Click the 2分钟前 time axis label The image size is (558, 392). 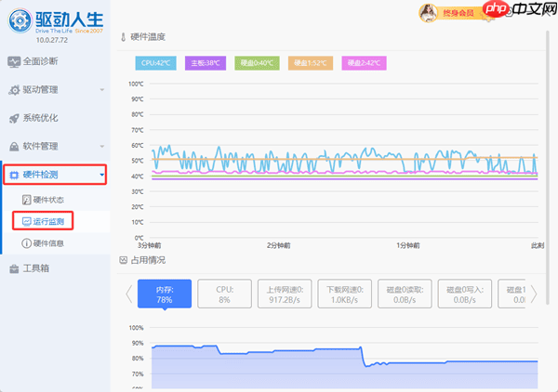pos(279,245)
